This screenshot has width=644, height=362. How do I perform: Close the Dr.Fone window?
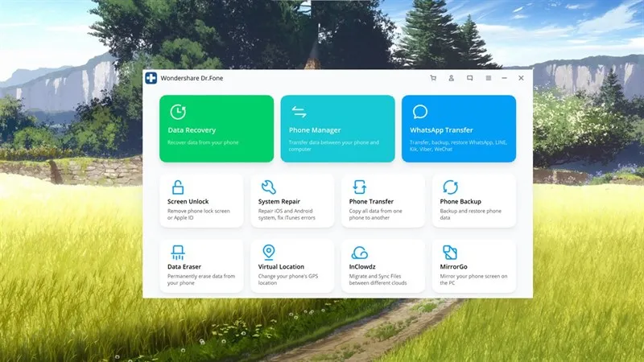(521, 78)
